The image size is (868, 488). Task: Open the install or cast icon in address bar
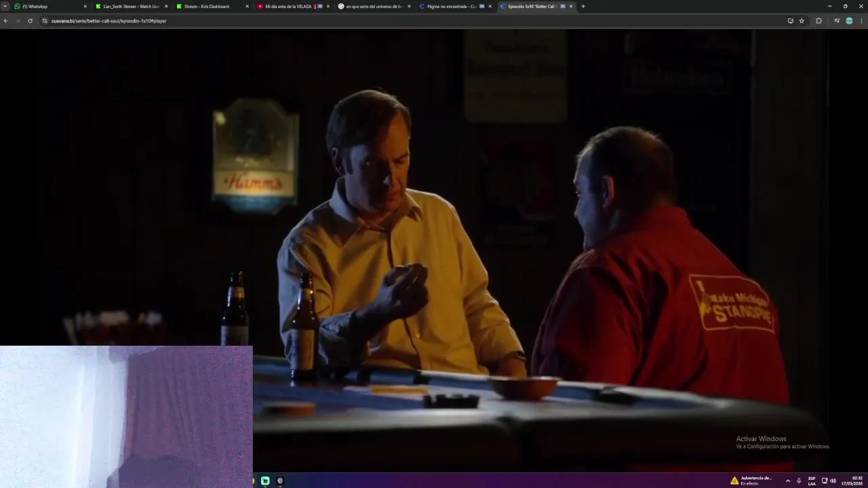pos(790,21)
